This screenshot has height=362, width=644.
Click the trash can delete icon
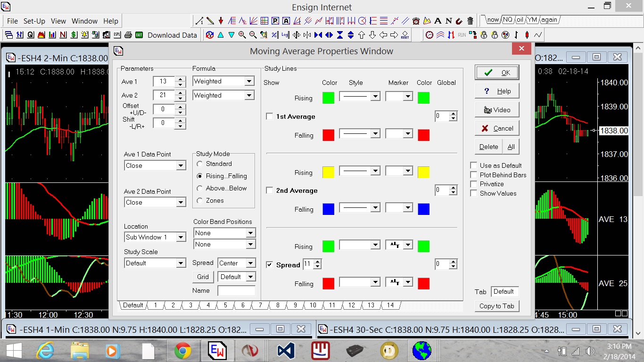pyautogui.click(x=470, y=21)
